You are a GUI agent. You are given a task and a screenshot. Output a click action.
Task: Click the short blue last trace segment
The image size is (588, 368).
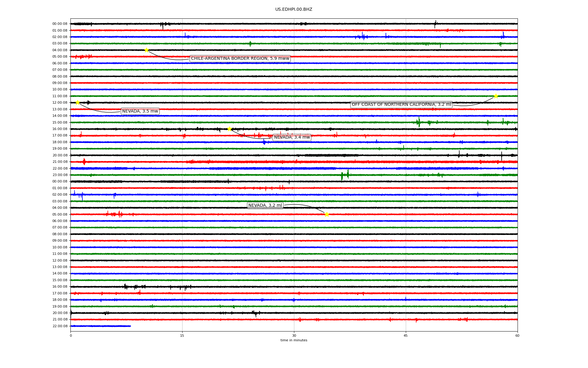pyautogui.click(x=100, y=326)
